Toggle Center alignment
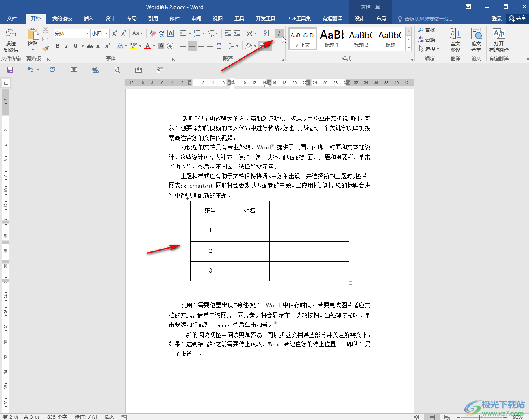The height and width of the screenshot is (420, 529). coord(192,46)
